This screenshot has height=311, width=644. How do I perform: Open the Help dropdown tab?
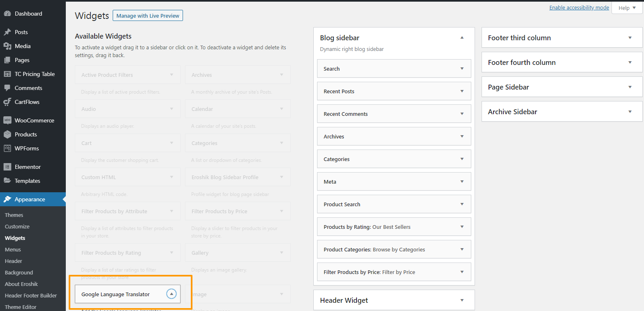[x=627, y=8]
